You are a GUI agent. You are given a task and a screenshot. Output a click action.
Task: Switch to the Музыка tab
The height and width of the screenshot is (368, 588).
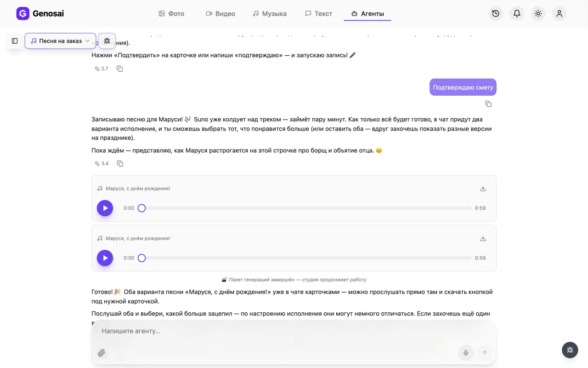[x=270, y=14]
